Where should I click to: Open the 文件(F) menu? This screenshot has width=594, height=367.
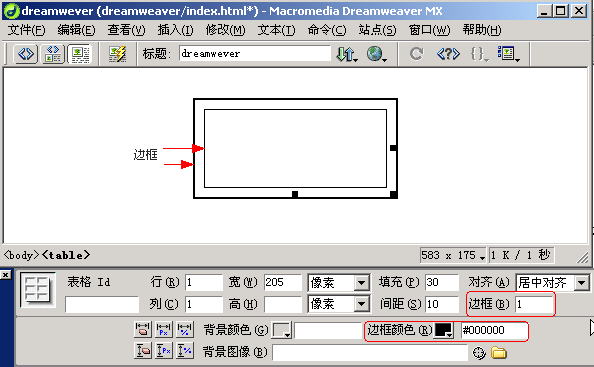[x=26, y=30]
